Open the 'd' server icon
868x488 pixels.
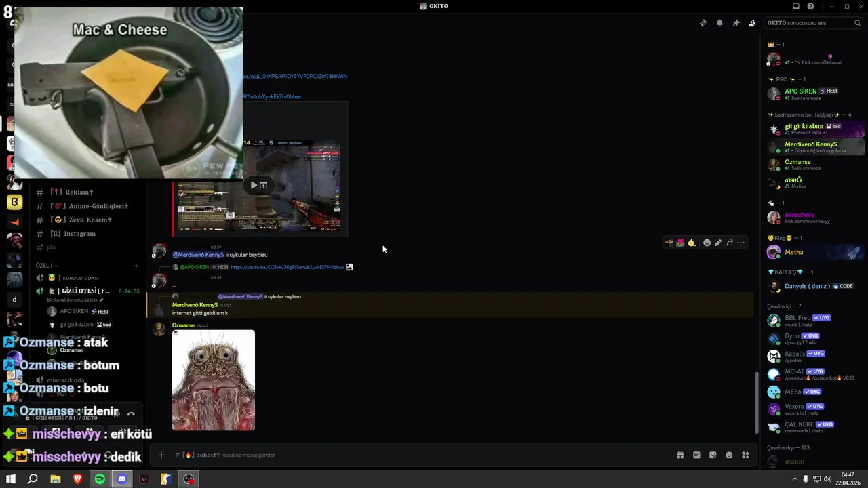pos(14,299)
